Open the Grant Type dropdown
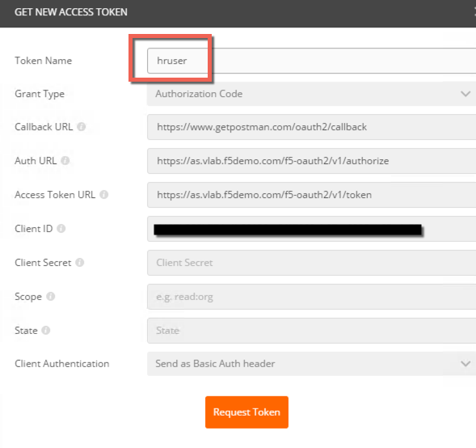Viewport: 476px width, 448px height. pyautogui.click(x=311, y=94)
